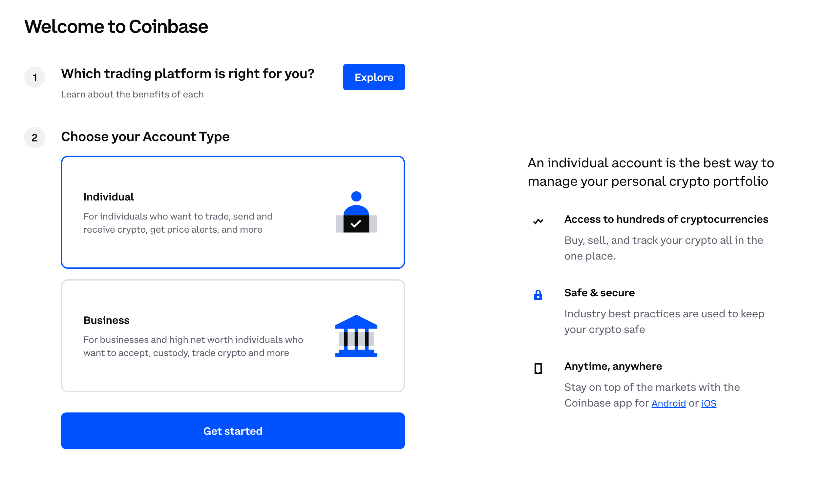The height and width of the screenshot is (504, 823).
Task: Click the step 1 number badge
Action: [35, 77]
